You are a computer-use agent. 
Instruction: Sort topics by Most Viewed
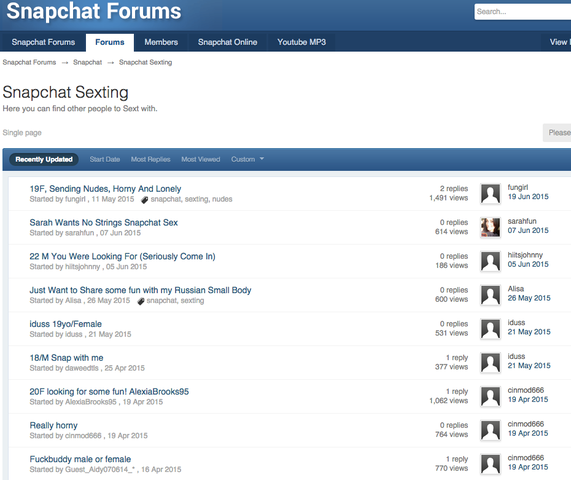[201, 159]
